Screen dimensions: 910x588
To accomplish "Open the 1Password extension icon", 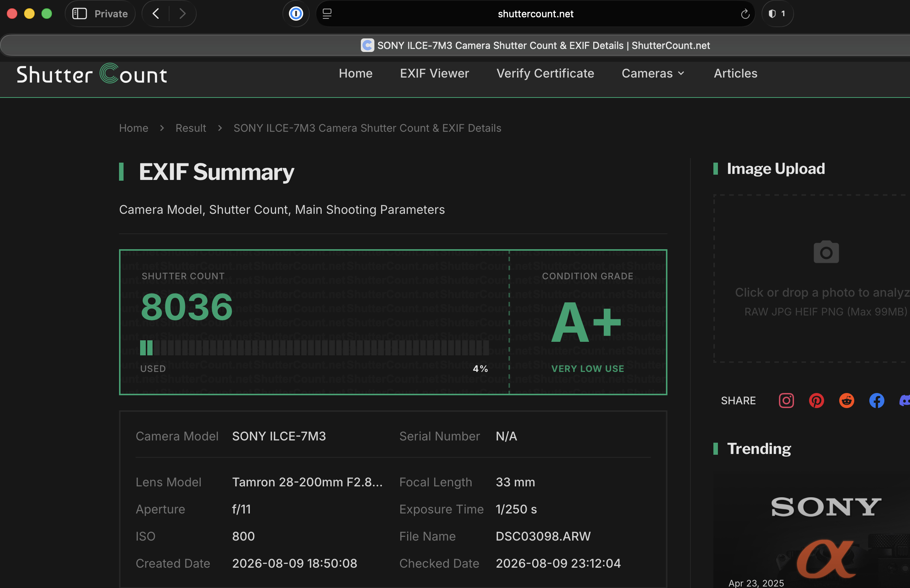I will point(296,14).
